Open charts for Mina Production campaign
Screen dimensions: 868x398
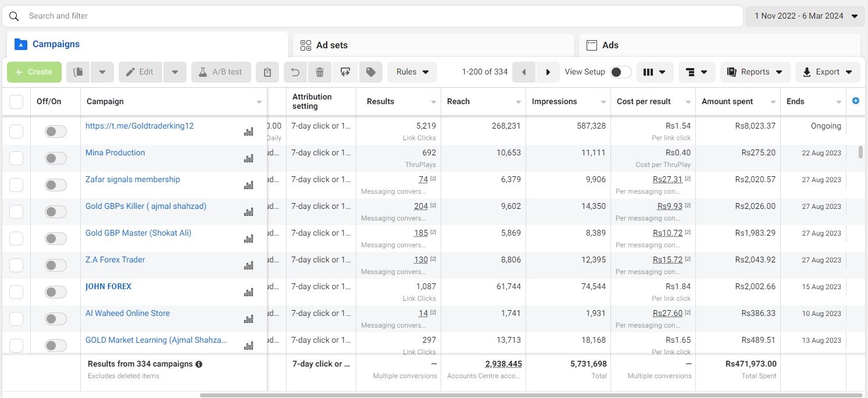pos(249,158)
